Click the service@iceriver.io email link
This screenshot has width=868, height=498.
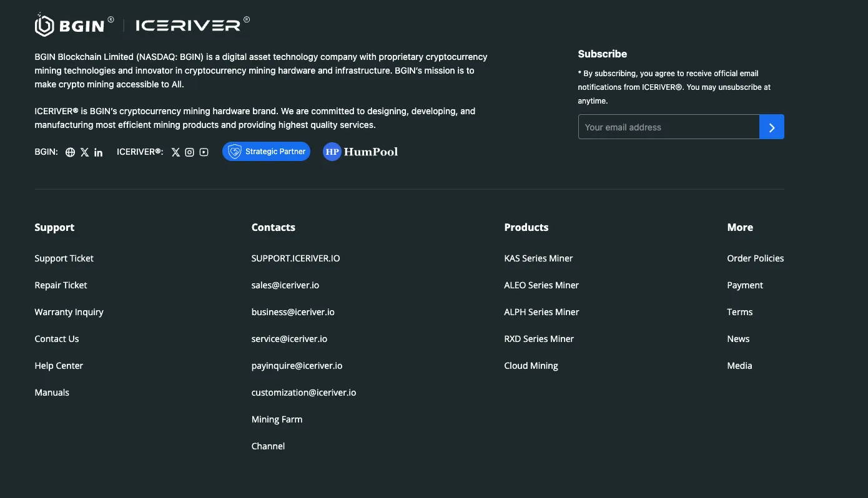tap(289, 339)
